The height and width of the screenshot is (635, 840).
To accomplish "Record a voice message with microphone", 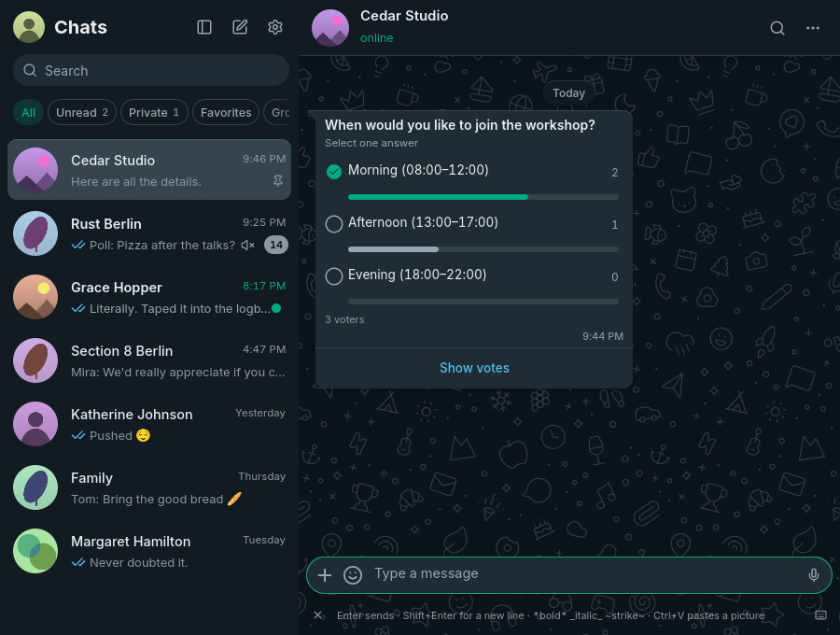I will point(813,575).
